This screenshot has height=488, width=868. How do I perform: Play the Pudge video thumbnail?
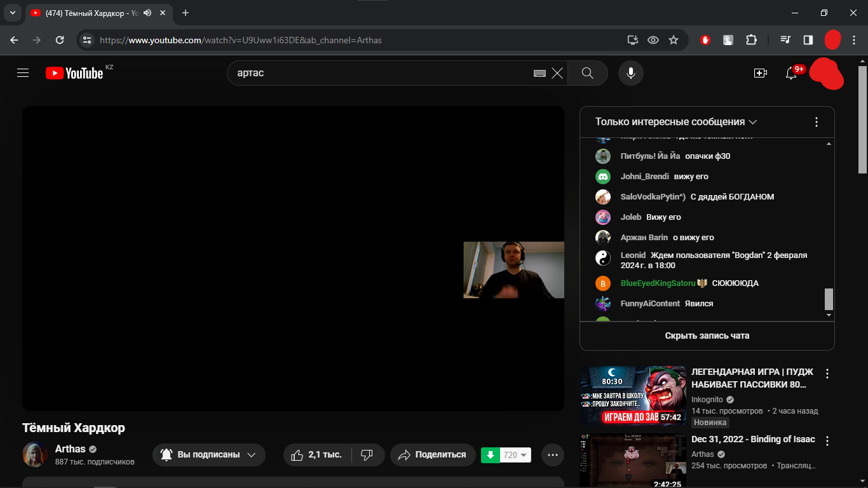click(633, 395)
